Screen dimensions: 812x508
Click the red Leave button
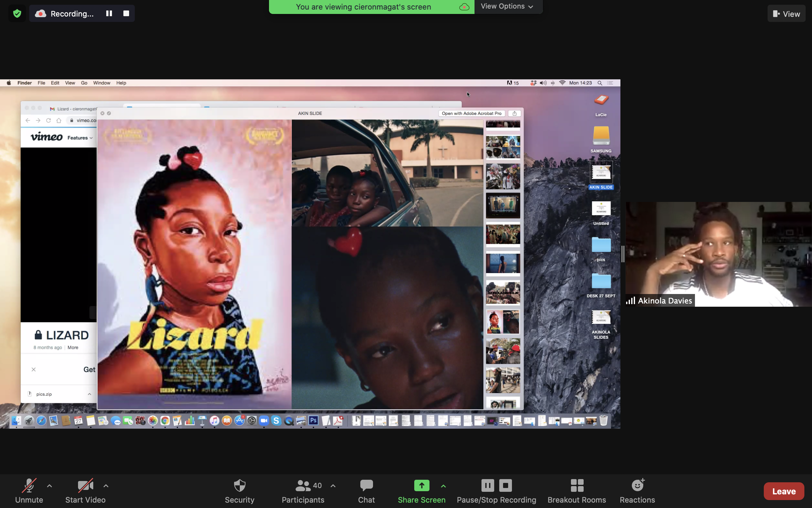click(x=784, y=491)
